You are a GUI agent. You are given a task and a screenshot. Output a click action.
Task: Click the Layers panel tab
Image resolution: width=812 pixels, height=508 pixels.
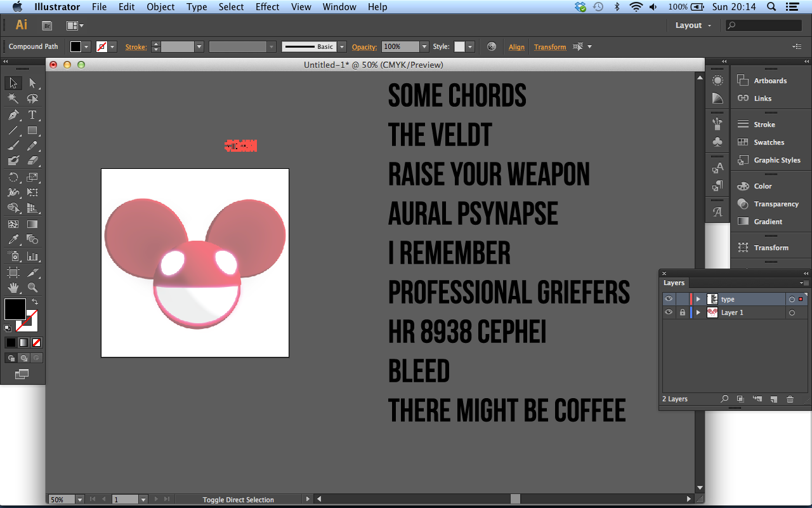point(674,283)
